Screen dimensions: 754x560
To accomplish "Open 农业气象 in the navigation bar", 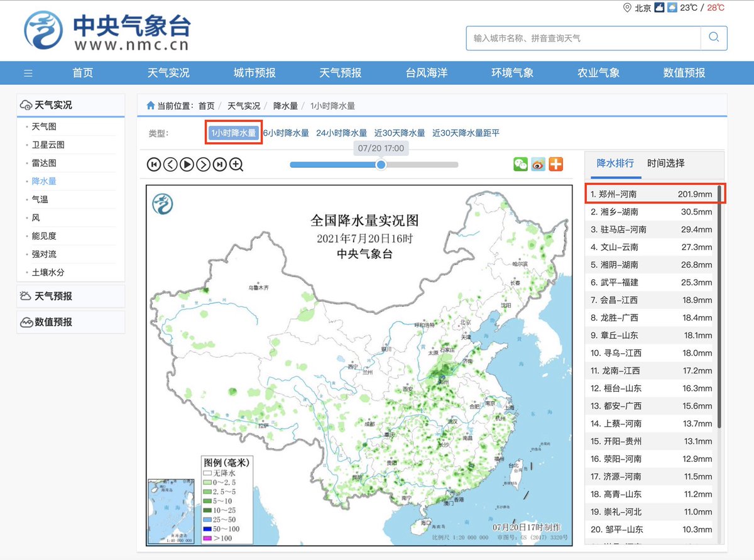I will (x=599, y=73).
